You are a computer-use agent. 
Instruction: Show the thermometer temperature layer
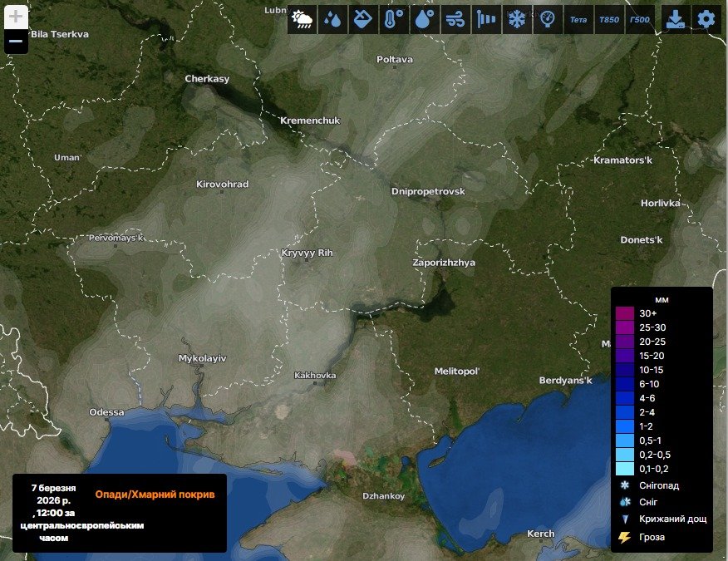(394, 18)
